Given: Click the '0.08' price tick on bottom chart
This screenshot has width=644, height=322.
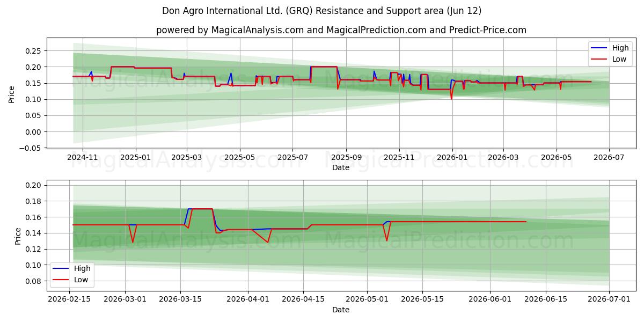Looking at the screenshot, I should (x=34, y=281).
